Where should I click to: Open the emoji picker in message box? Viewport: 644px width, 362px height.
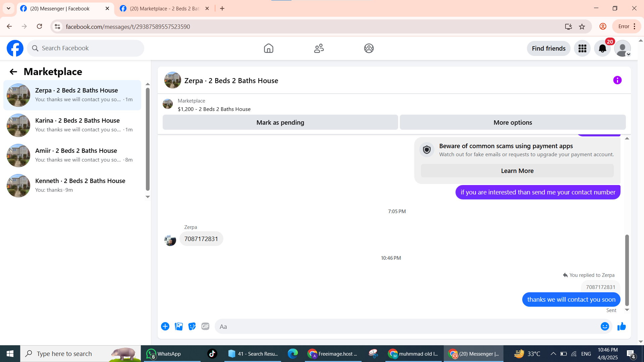point(604,326)
